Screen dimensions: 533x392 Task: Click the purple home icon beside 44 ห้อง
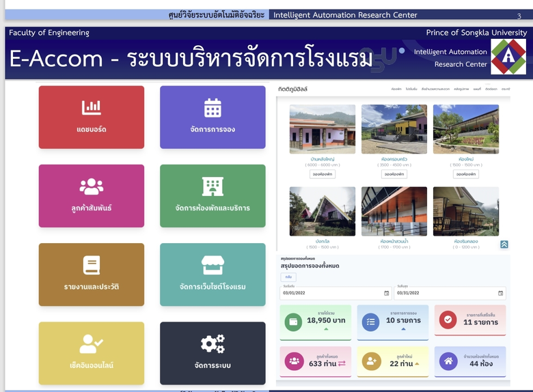pos(449,361)
